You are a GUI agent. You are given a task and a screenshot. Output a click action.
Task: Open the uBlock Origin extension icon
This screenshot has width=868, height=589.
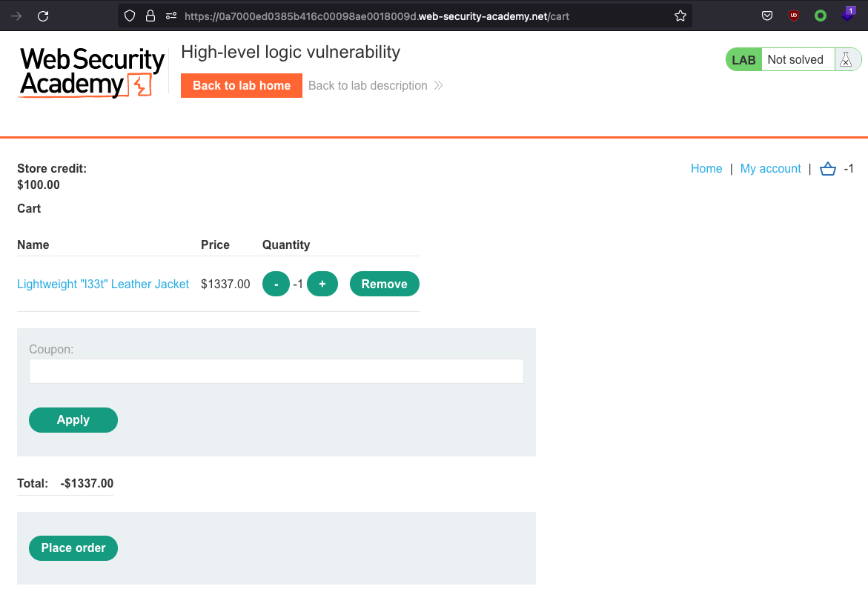click(x=794, y=16)
